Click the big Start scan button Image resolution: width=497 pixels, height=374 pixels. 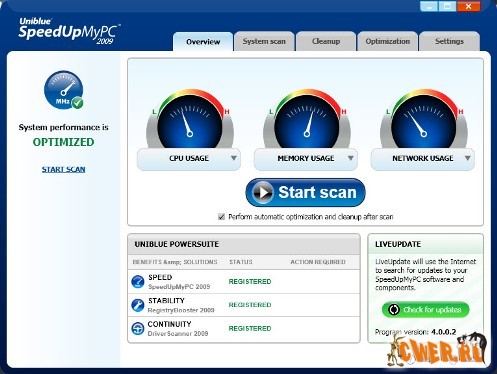click(x=305, y=192)
